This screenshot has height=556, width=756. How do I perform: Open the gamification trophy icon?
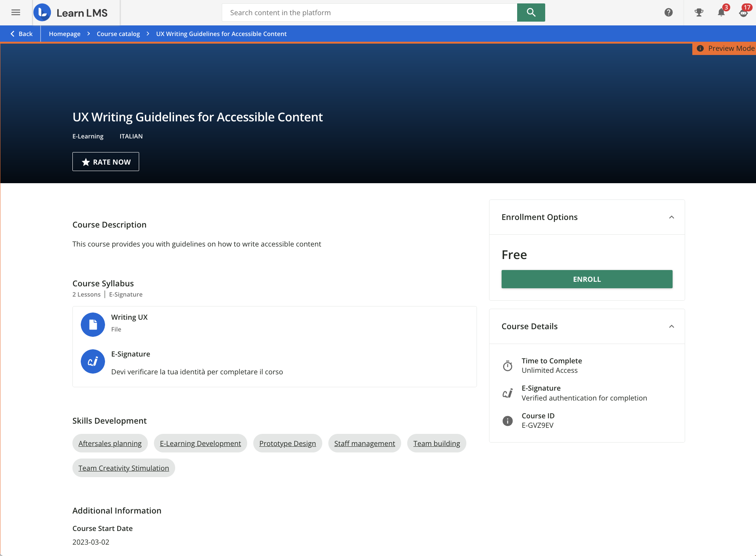pos(699,13)
